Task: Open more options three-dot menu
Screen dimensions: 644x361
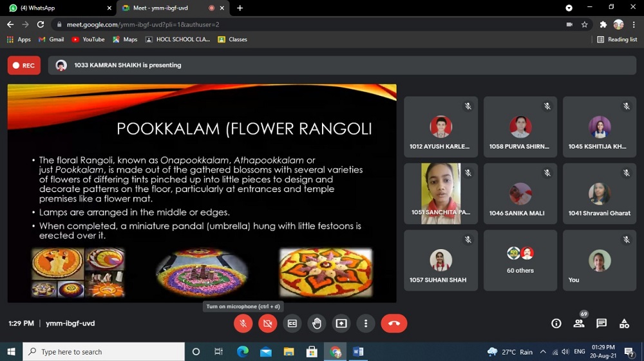Action: click(365, 324)
